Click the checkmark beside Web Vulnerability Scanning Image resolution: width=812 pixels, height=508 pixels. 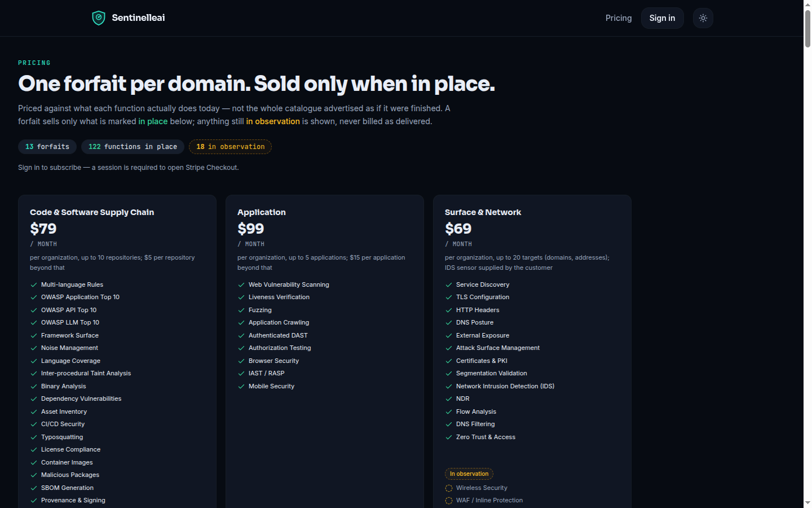[241, 285]
